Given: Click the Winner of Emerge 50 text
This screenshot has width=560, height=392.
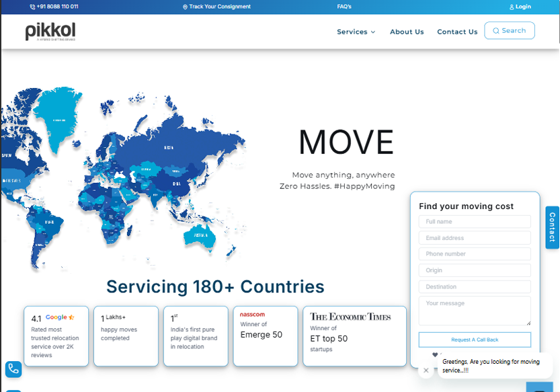Looking at the screenshot, I should point(261,330).
